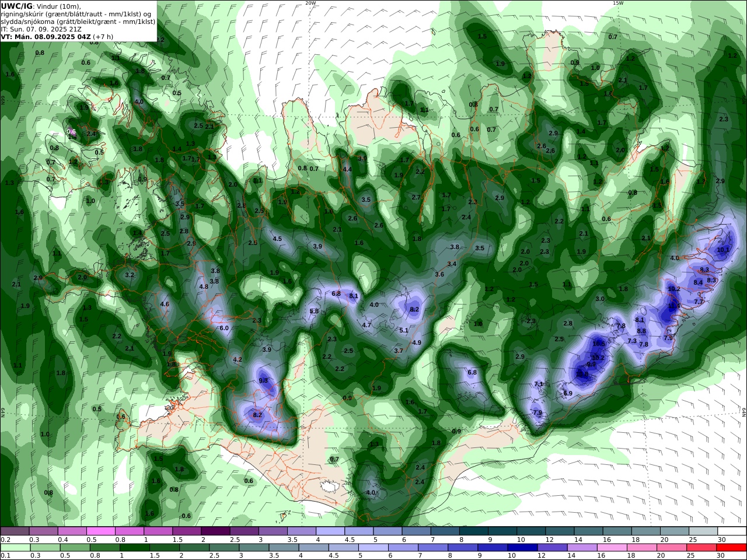747x560 pixels.
Task: Pick the dusky mauve snow swatch starting at 0.2
Action: pyautogui.click(x=15, y=531)
